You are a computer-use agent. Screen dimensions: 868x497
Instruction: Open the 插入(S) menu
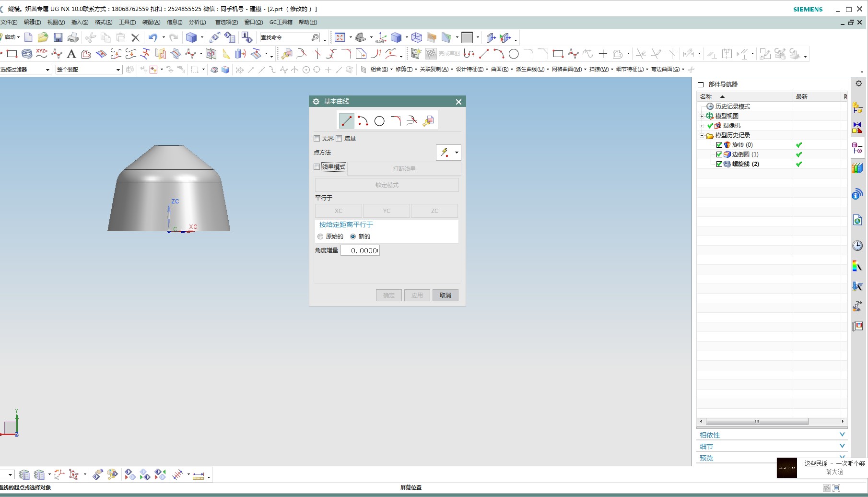pos(80,22)
